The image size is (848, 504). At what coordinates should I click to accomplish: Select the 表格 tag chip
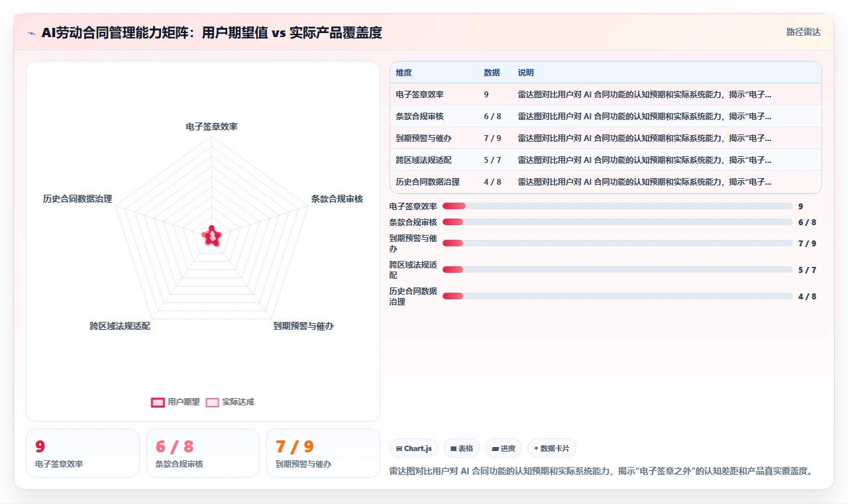(462, 448)
